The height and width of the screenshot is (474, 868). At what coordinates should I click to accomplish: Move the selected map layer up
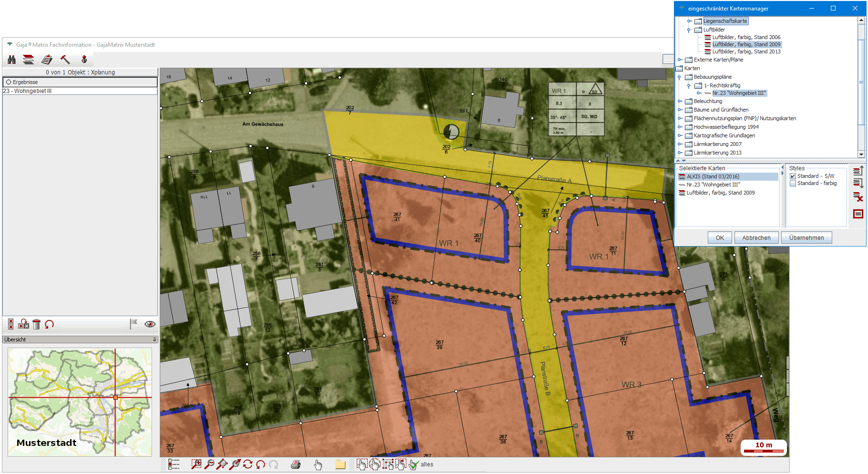(x=858, y=171)
